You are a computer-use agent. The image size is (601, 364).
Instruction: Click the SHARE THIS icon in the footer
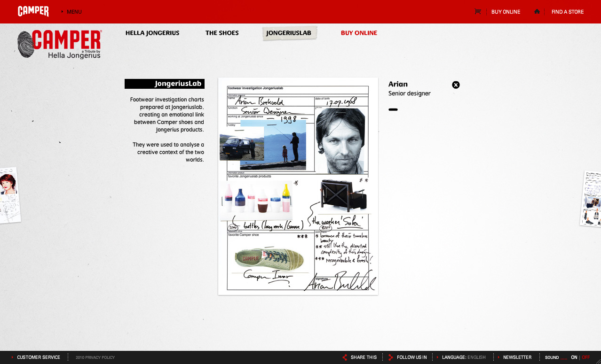coord(345,357)
